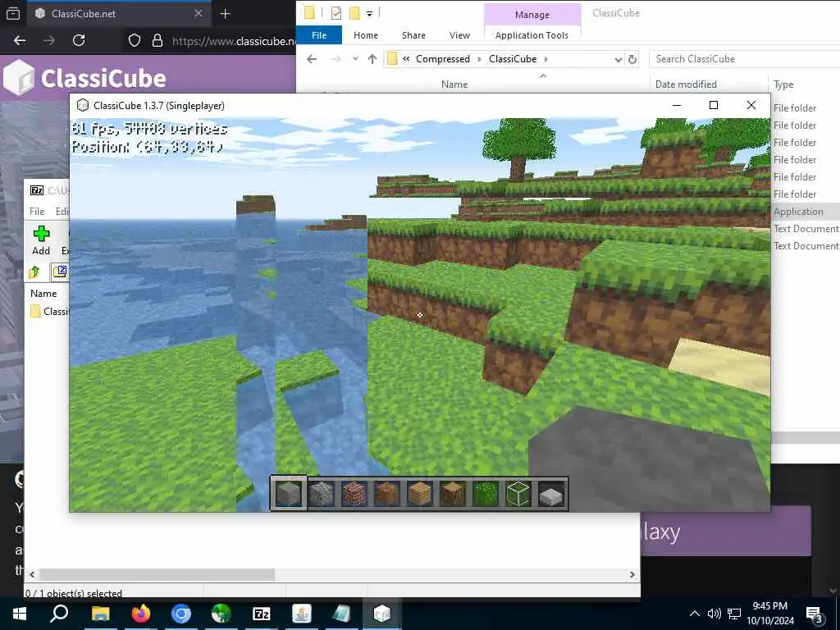Open the quick access toolbar customize dropdown
Image resolution: width=840 pixels, height=630 pixels.
(370, 13)
